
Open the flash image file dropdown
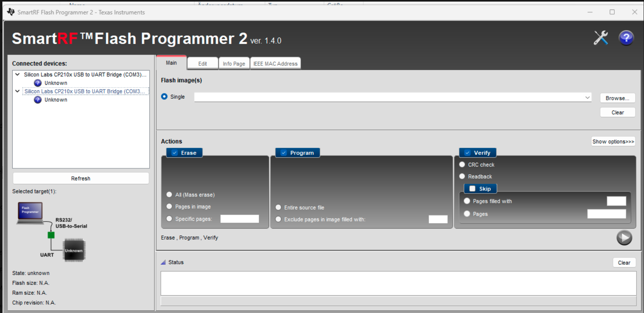point(587,97)
